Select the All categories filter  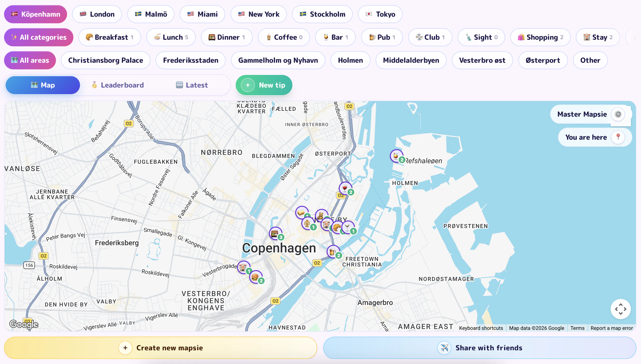pos(39,37)
